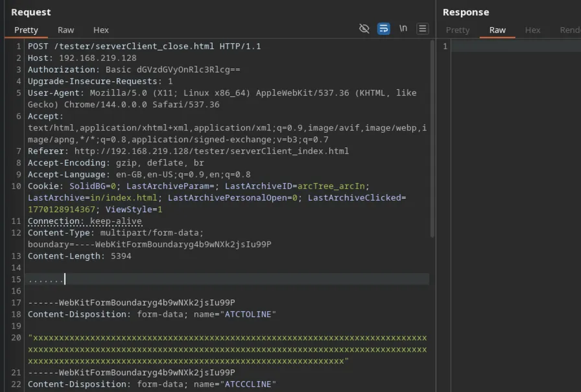Select the Response Pretty tab
581x392 pixels.
[458, 30]
